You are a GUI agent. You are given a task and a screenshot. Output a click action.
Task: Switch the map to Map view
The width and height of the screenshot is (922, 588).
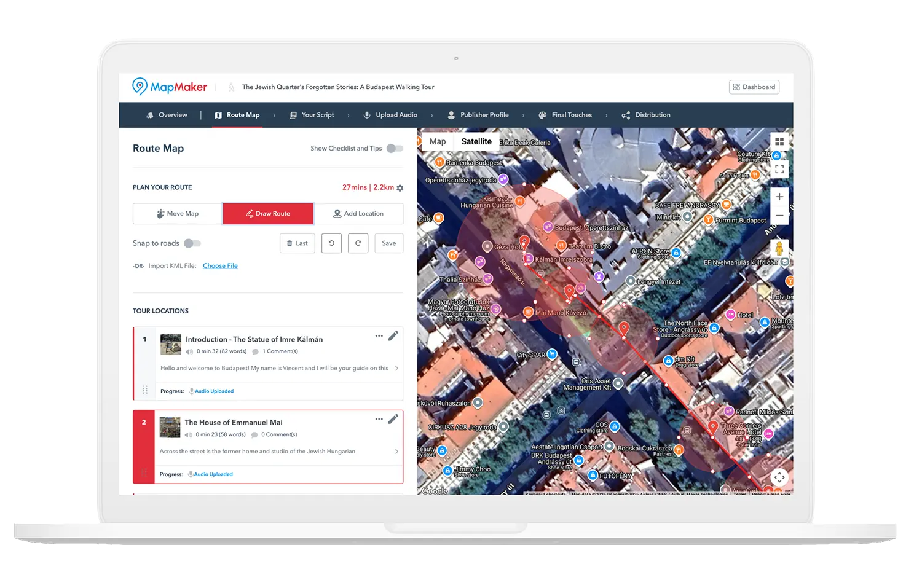(x=438, y=141)
